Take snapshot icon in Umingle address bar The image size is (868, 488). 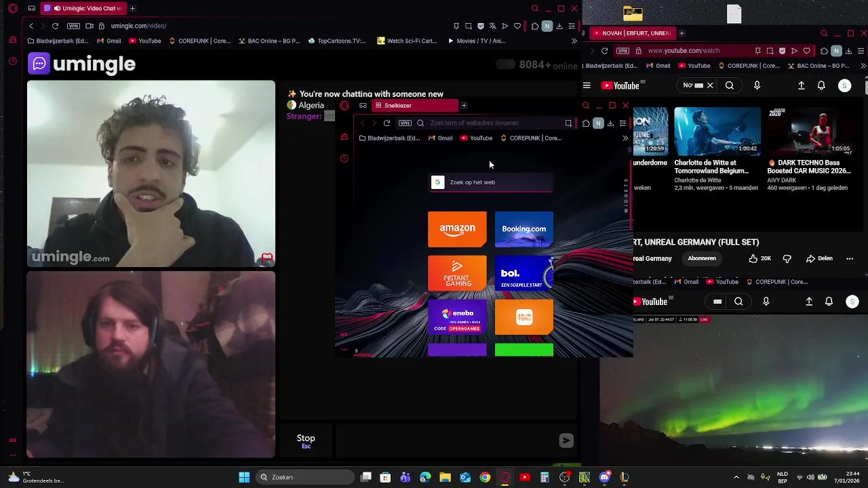tap(469, 26)
